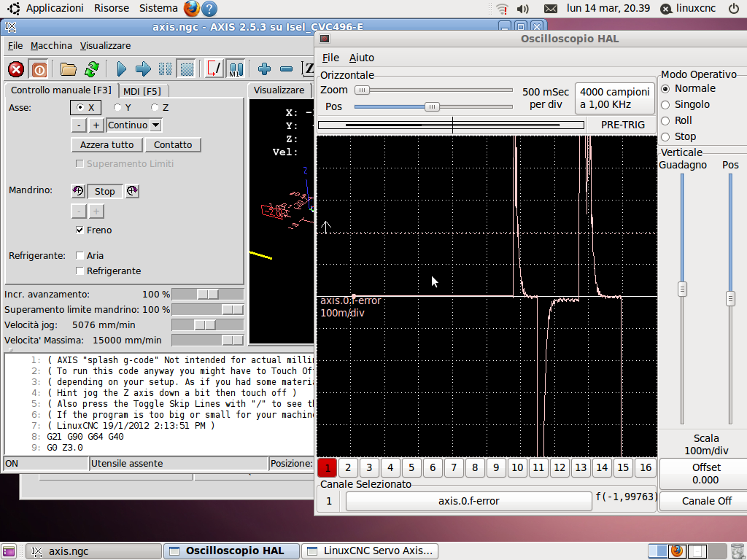Screen dimensions: 747x560
Task: Open the Sistema menu
Action: click(x=158, y=8)
